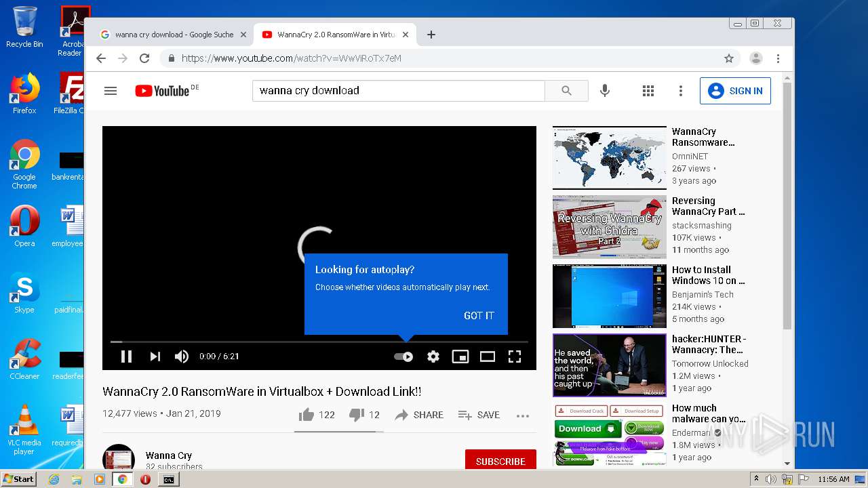The image size is (868, 488).
Task: Open VLC media player desktop shortcut
Action: 24,430
